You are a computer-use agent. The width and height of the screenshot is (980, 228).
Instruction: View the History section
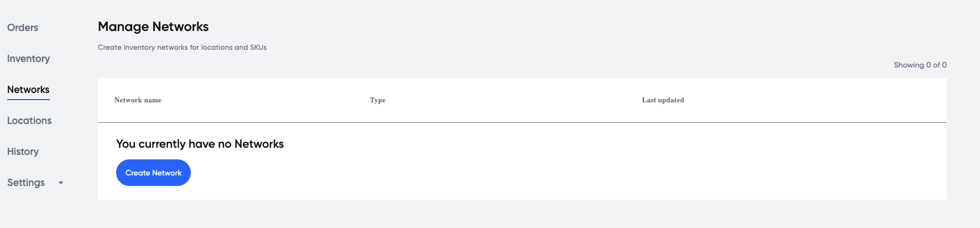coord(23,152)
